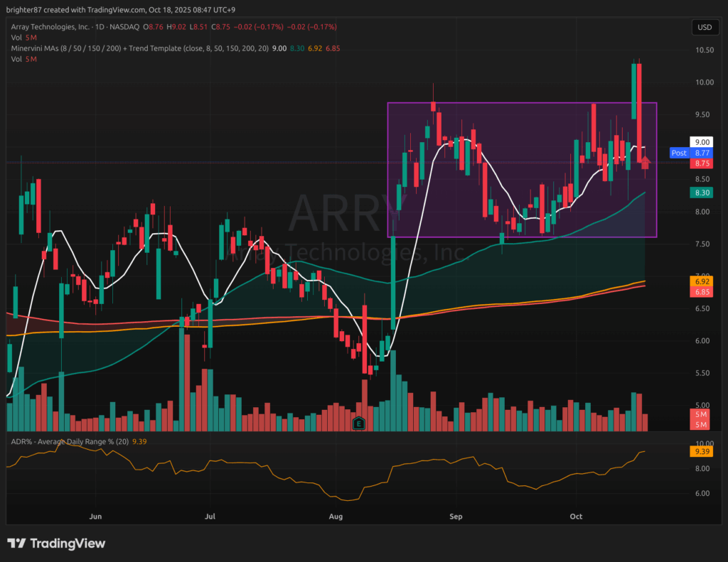Select the Array Technologies symbol title
The height and width of the screenshot is (562, 728).
pyautogui.click(x=50, y=27)
